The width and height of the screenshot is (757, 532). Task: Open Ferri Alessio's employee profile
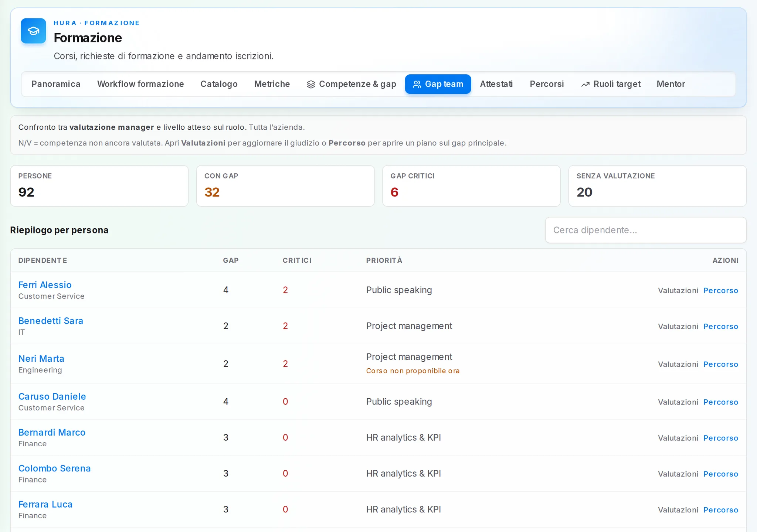point(45,285)
